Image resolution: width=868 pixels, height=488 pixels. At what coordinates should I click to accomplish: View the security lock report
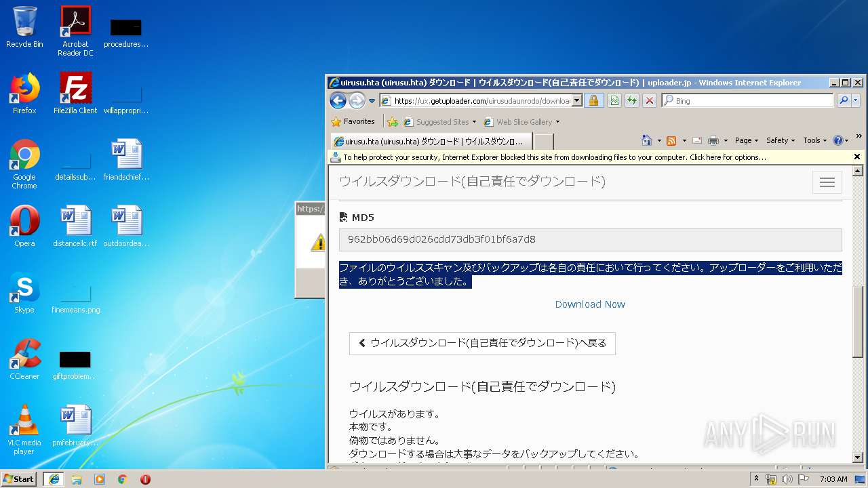[593, 100]
